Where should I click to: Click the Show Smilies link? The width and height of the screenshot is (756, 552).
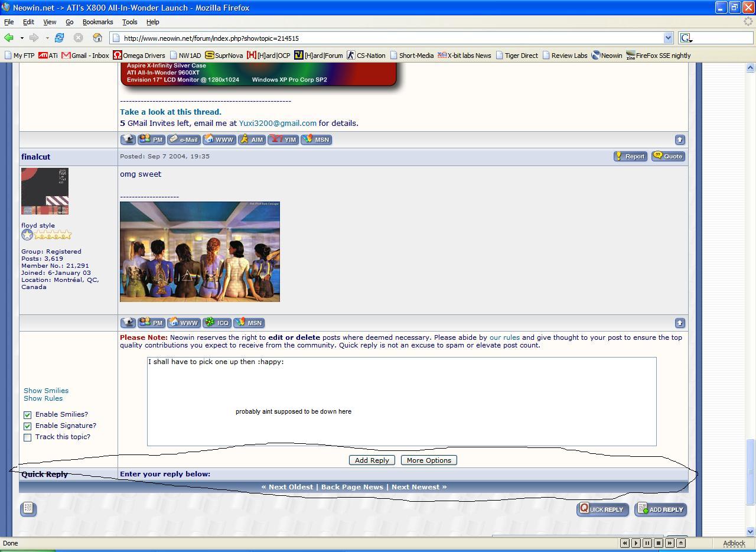(x=46, y=391)
